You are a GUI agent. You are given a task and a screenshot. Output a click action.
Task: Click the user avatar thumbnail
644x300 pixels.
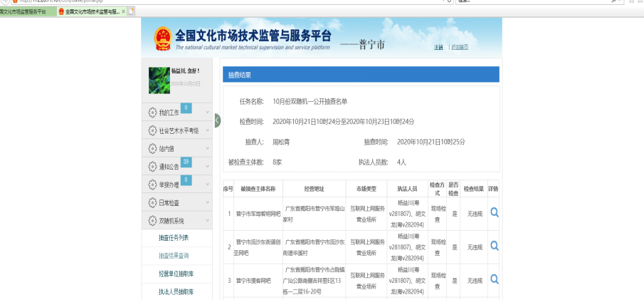point(158,80)
